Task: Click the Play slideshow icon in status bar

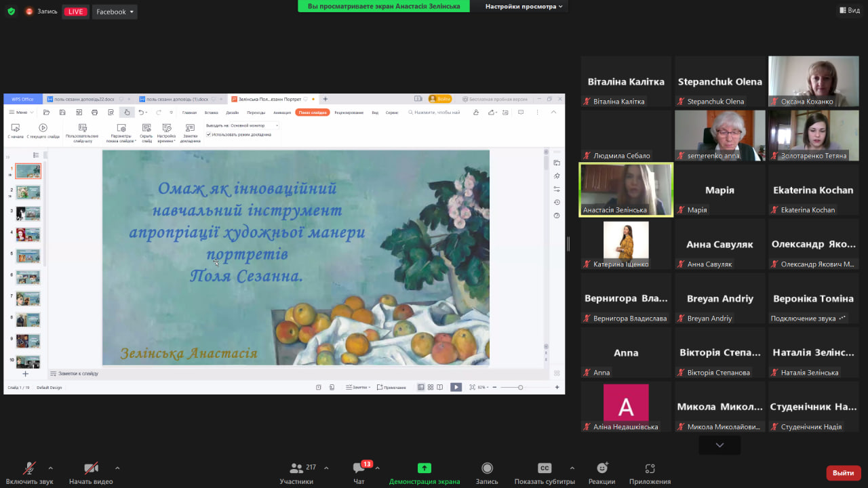Action: click(x=456, y=387)
